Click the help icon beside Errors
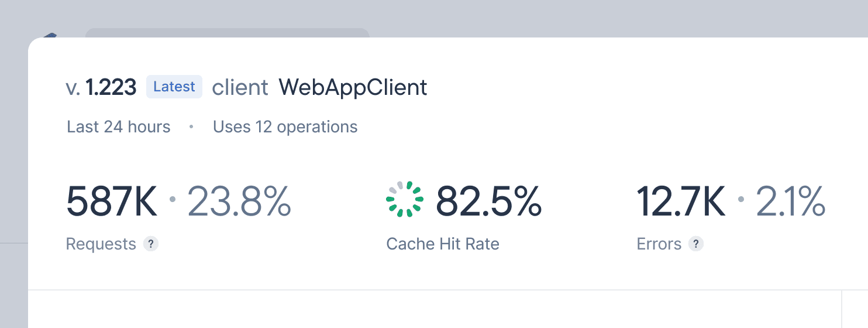Image resolution: width=868 pixels, height=328 pixels. [x=695, y=244]
